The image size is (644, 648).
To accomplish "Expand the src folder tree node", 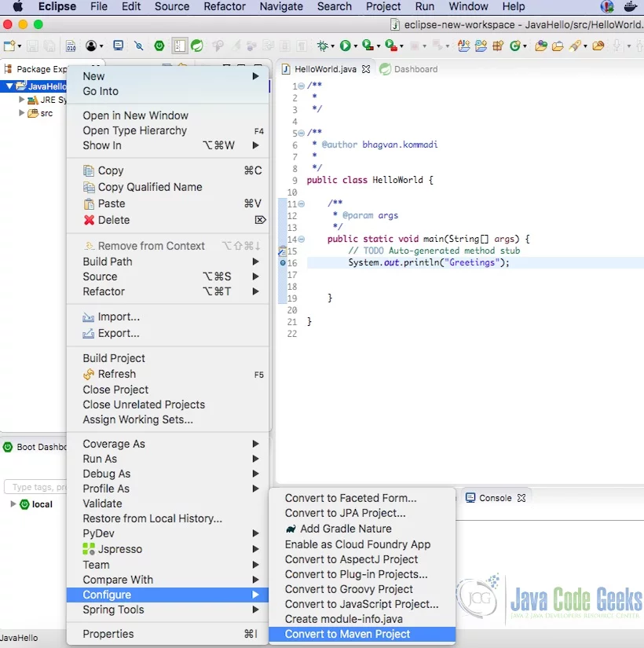I will pyautogui.click(x=21, y=113).
